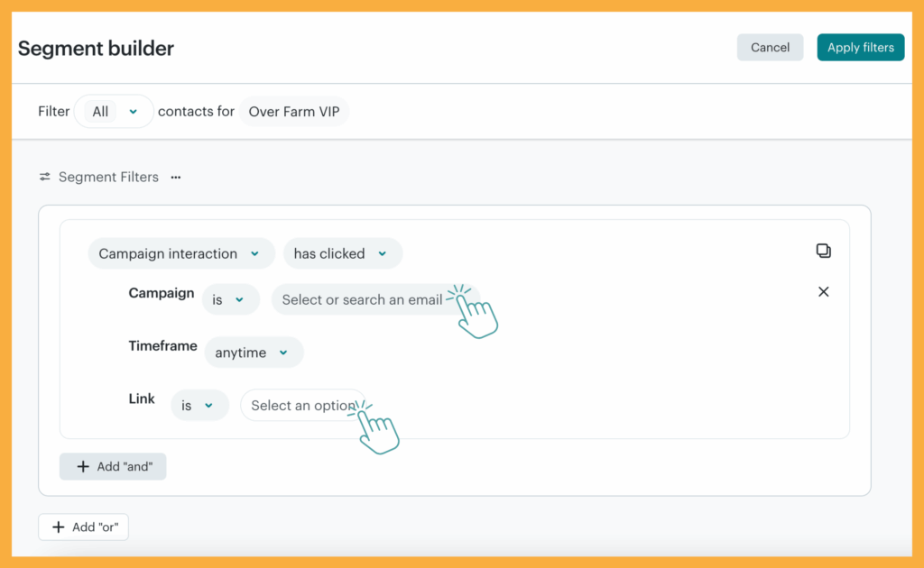Remove the Campaign condition via the X icon
Viewport: 924px width, 568px height.
[823, 291]
